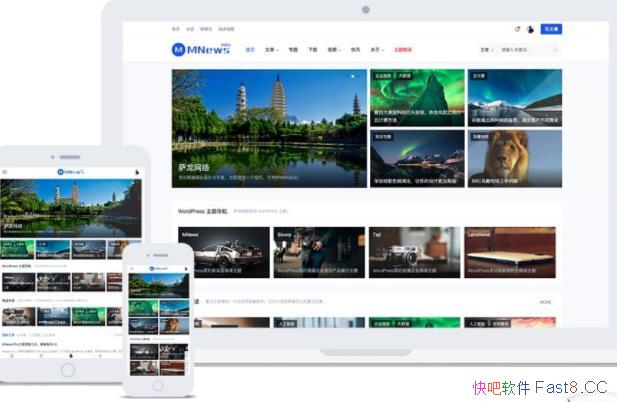617x402 pixels.
Task: Click the search input field in header
Action: 525,49
